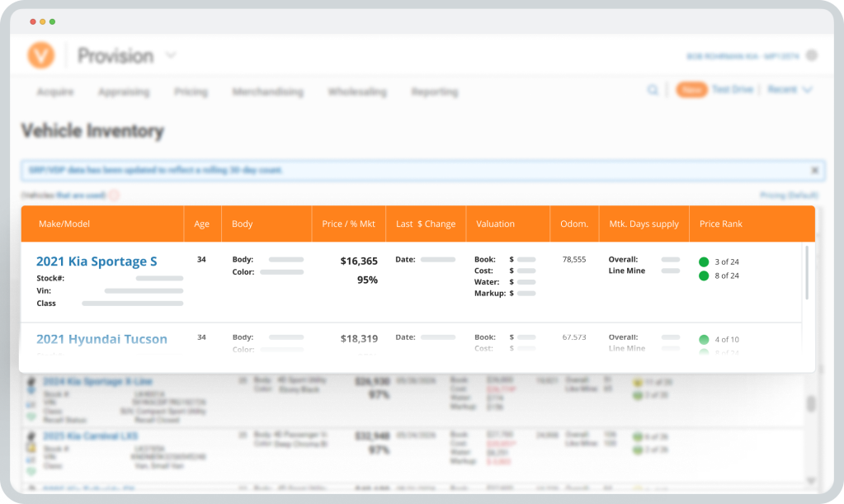844x504 pixels.
Task: Click the scroll-down arrow at page bottom right
Action: 811,480
